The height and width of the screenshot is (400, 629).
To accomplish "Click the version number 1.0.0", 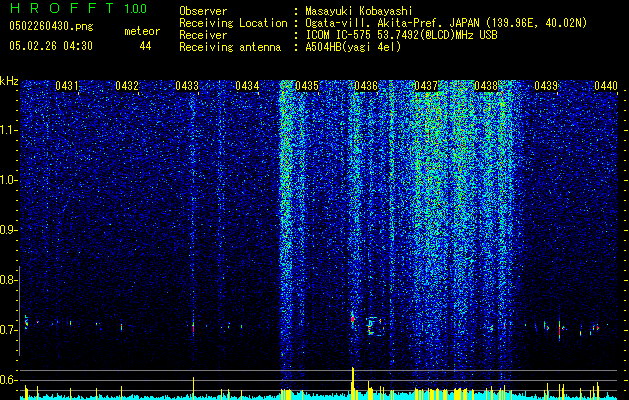I will [135, 9].
